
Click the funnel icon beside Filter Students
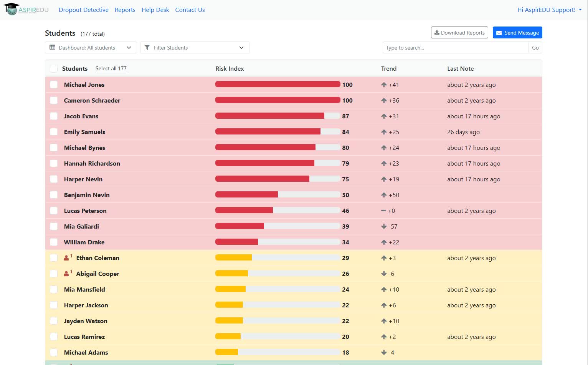(x=147, y=48)
